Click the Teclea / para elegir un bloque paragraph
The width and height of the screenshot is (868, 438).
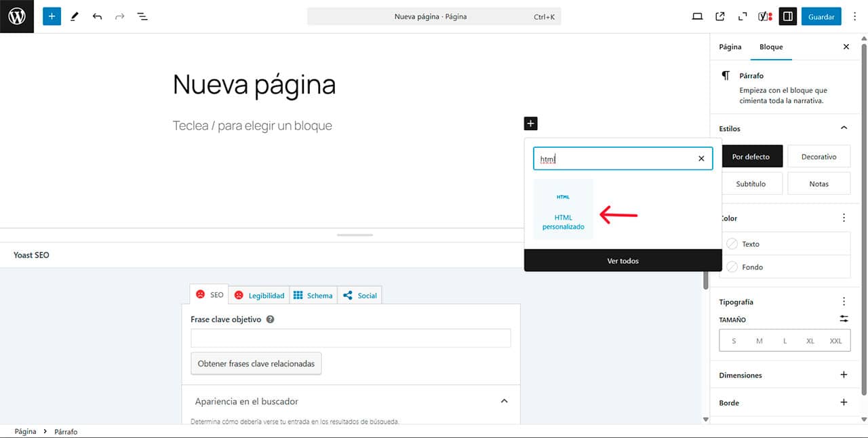tap(252, 125)
